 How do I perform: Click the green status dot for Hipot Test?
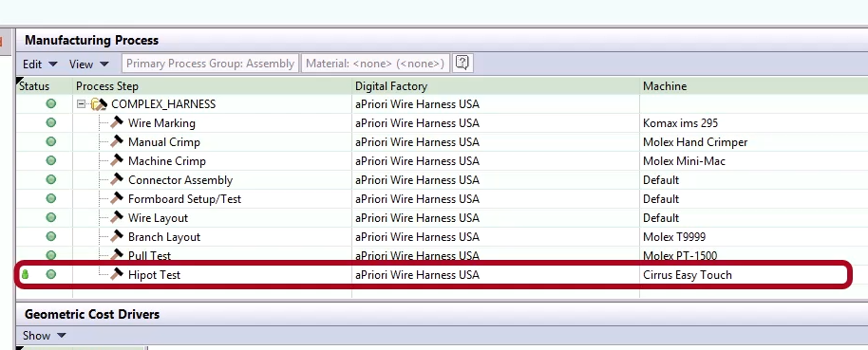pyautogui.click(x=51, y=274)
